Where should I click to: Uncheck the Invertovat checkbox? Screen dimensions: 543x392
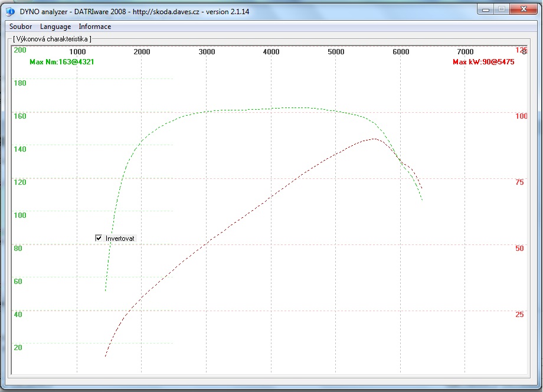click(x=99, y=239)
